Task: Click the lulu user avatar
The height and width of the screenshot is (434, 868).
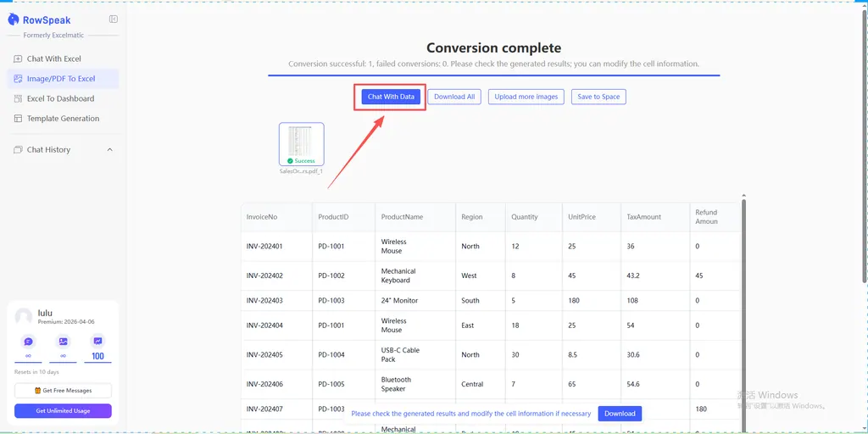Action: 24,316
